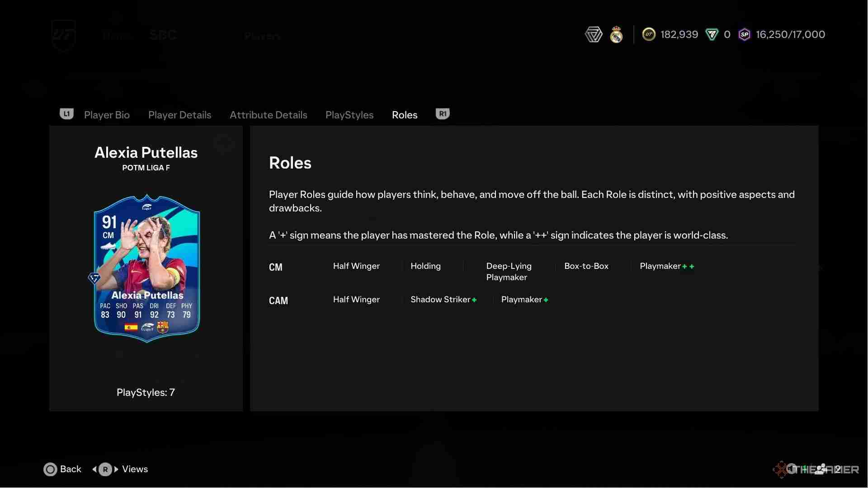The image size is (868, 488).
Task: Click the FC Barcelona crest on the card
Action: pyautogui.click(x=163, y=327)
